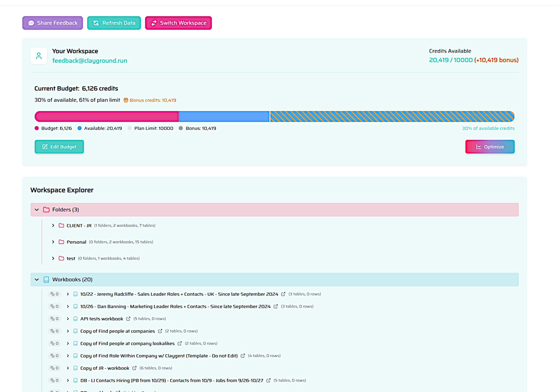Screen dimensions: 559x392
Task: Open external link for Copy of JR - workbook
Action: point(134,368)
